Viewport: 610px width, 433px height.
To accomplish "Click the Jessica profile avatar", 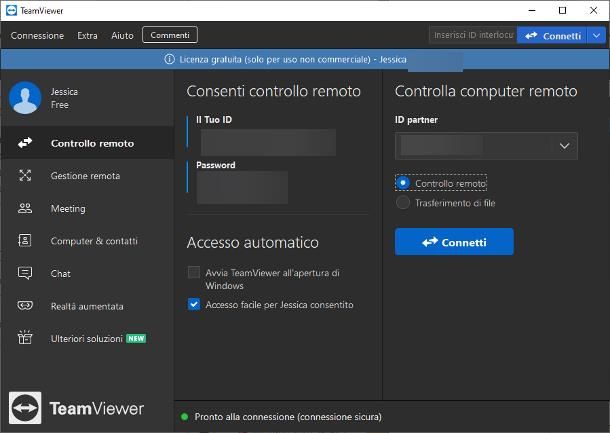I will click(25, 98).
